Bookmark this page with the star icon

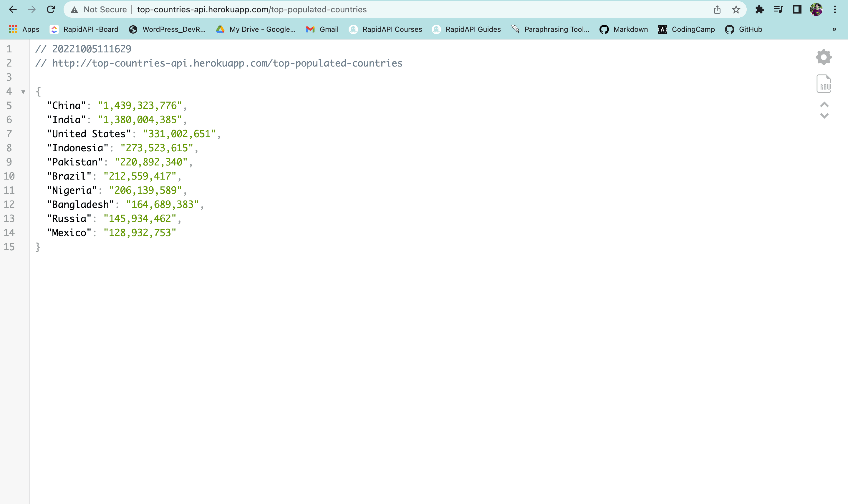(x=736, y=9)
